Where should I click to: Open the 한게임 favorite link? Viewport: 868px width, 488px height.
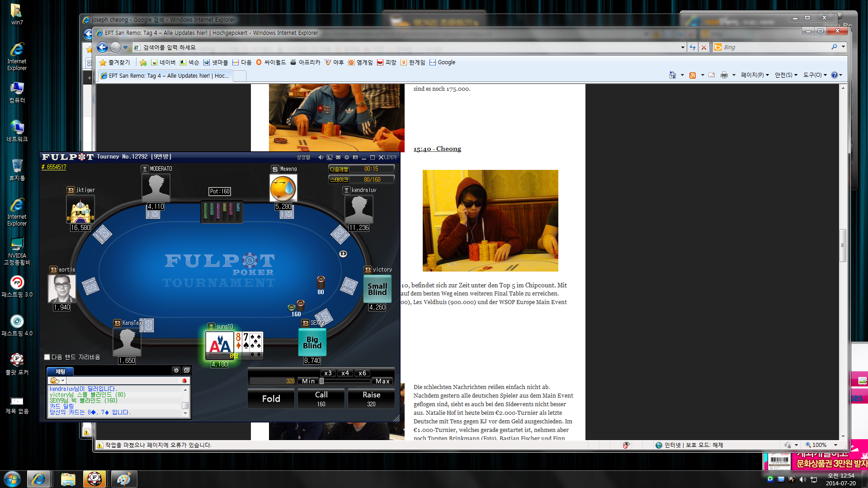[x=413, y=62]
